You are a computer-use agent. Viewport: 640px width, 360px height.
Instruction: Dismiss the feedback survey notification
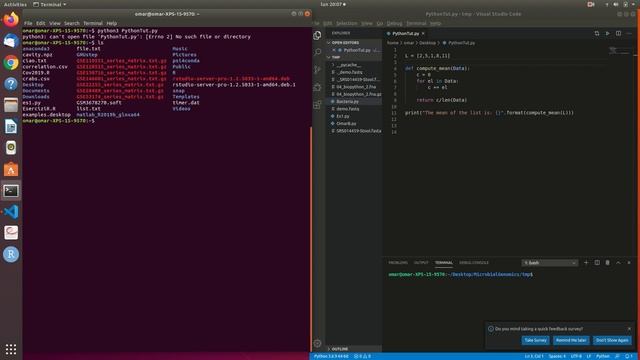point(629,329)
